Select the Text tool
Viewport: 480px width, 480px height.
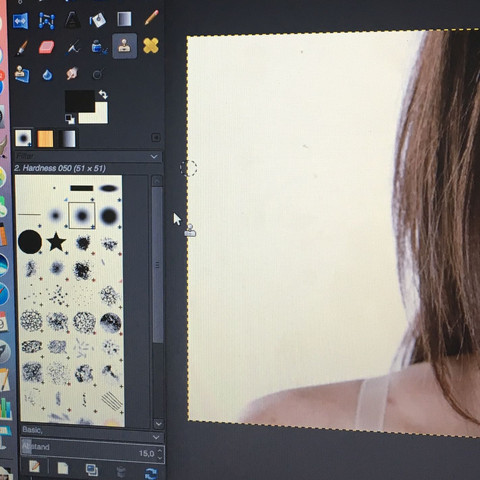point(72,19)
